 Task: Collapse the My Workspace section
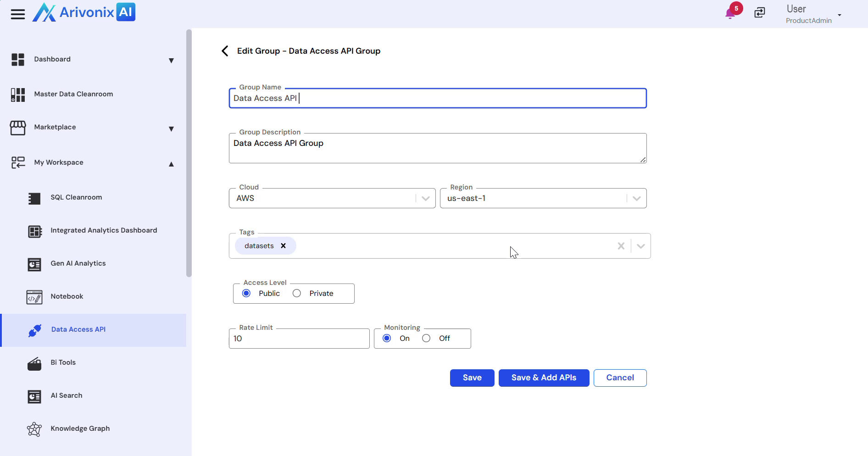[x=171, y=164]
